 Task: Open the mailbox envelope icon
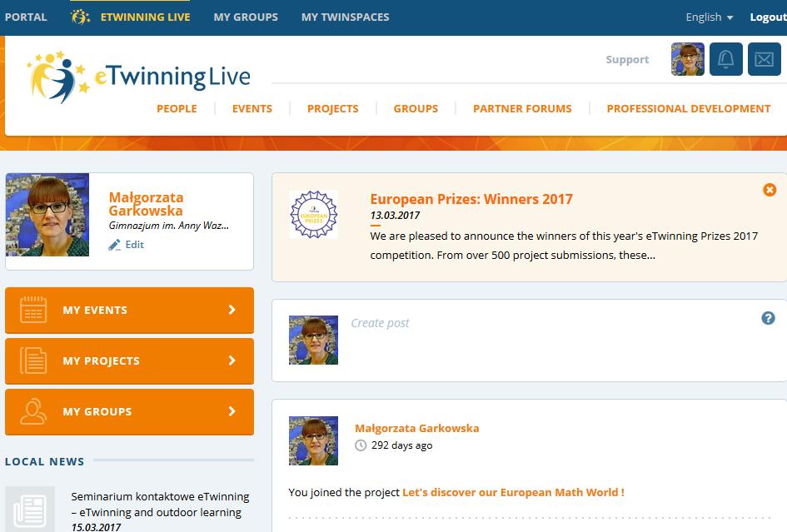[764, 59]
